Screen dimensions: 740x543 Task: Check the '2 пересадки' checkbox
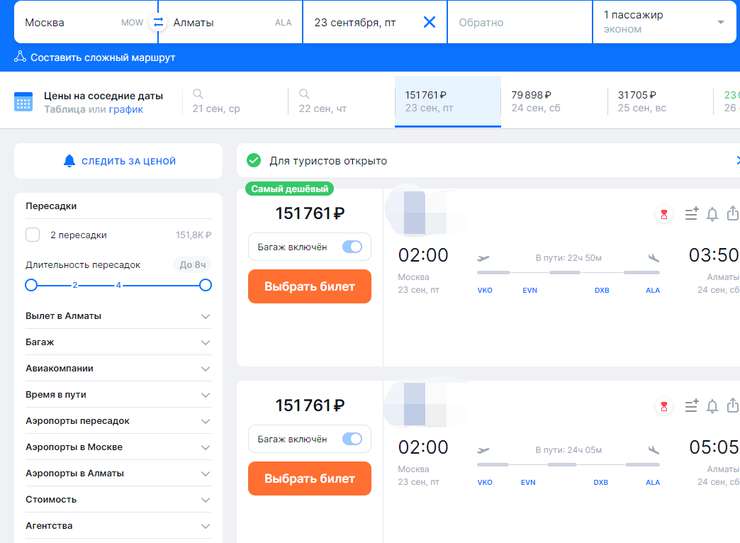[x=33, y=235]
